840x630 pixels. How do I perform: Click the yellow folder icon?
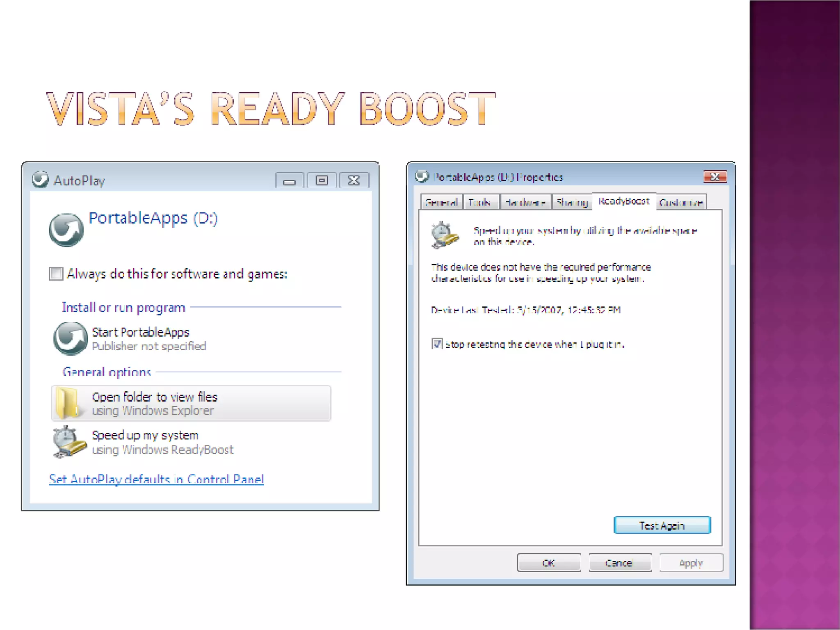(x=67, y=403)
